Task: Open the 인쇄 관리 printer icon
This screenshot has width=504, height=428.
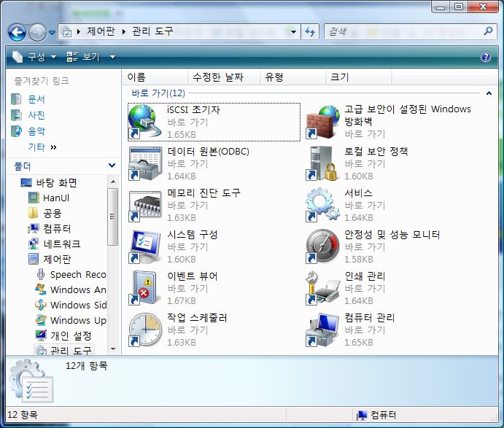Action: 322,288
